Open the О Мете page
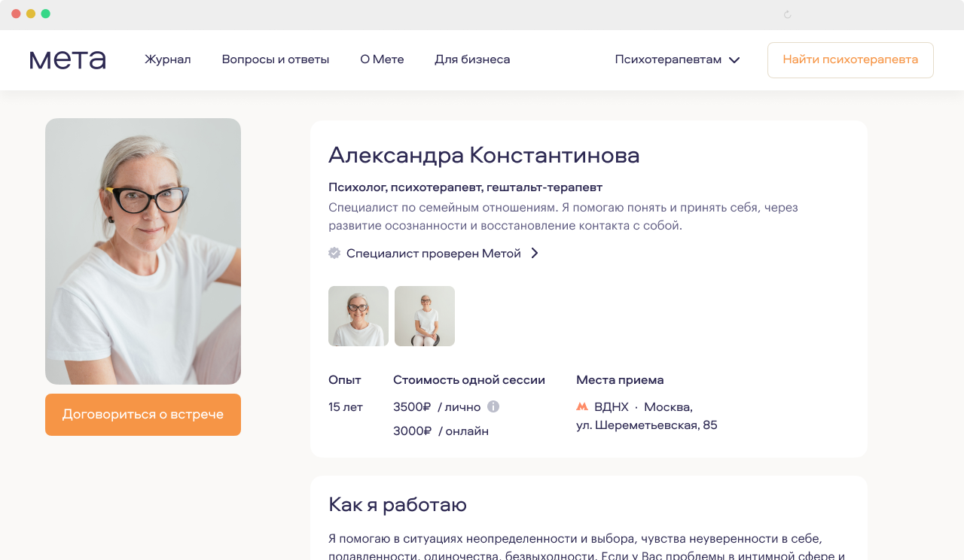This screenshot has width=964, height=560. coord(382,59)
